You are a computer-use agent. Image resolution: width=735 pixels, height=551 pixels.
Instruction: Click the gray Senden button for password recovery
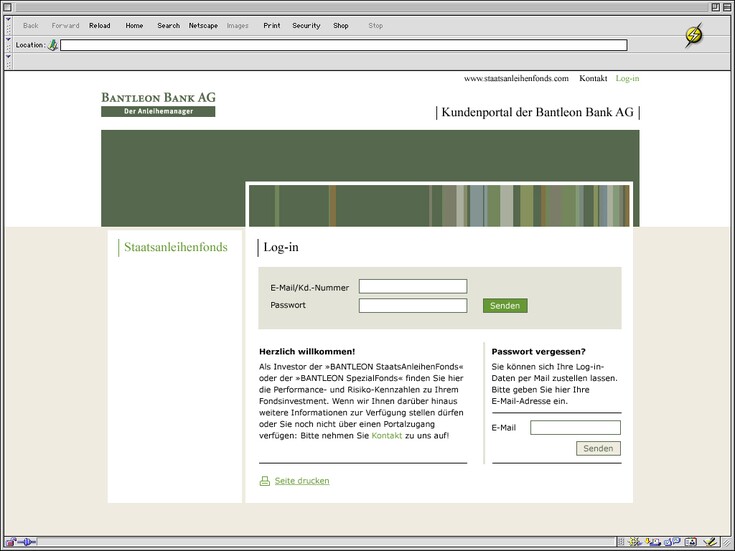click(598, 448)
